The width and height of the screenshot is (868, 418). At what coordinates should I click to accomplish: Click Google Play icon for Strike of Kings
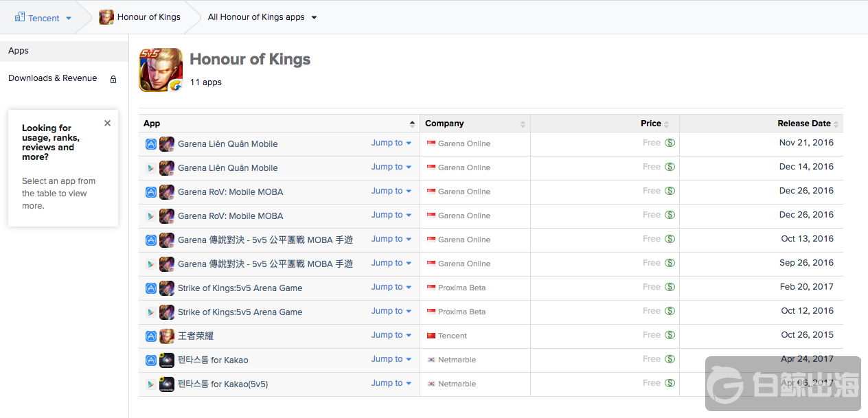[150, 312]
